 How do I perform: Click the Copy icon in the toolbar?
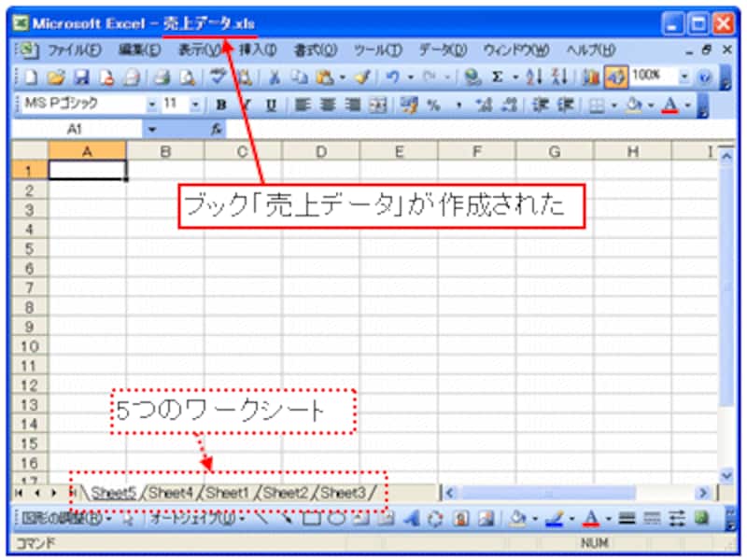(x=299, y=77)
